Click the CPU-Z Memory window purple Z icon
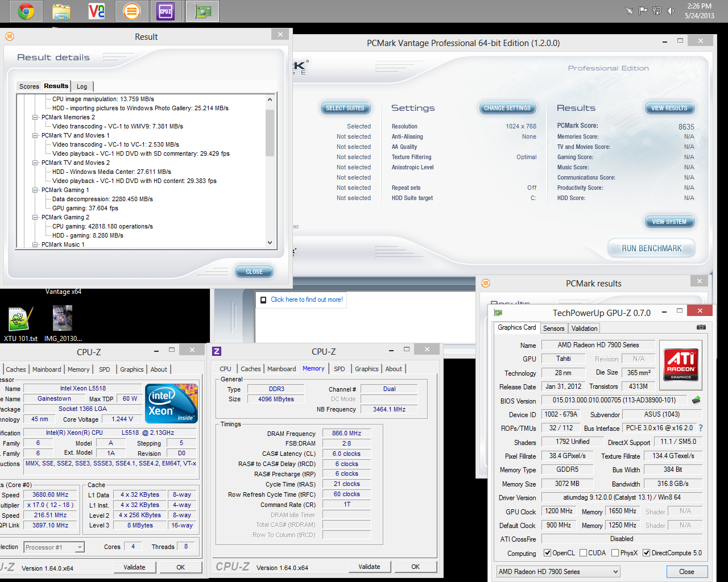This screenshot has width=728, height=582. 217,351
